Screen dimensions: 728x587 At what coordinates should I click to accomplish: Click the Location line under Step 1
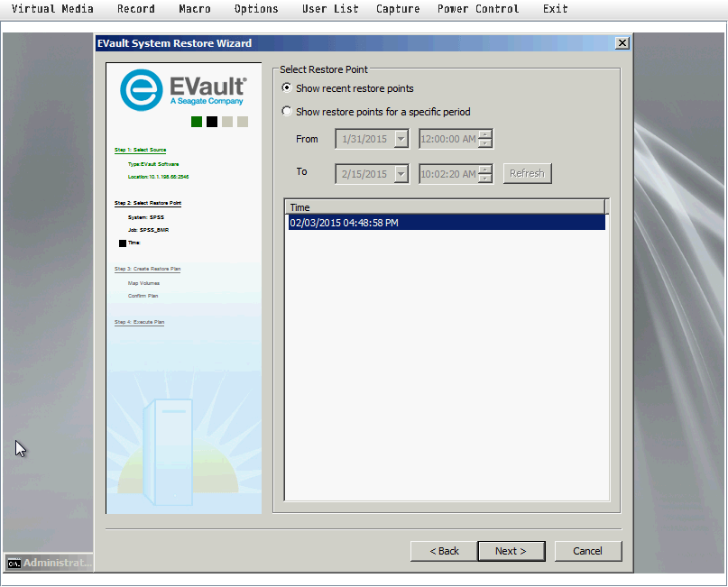click(x=159, y=177)
